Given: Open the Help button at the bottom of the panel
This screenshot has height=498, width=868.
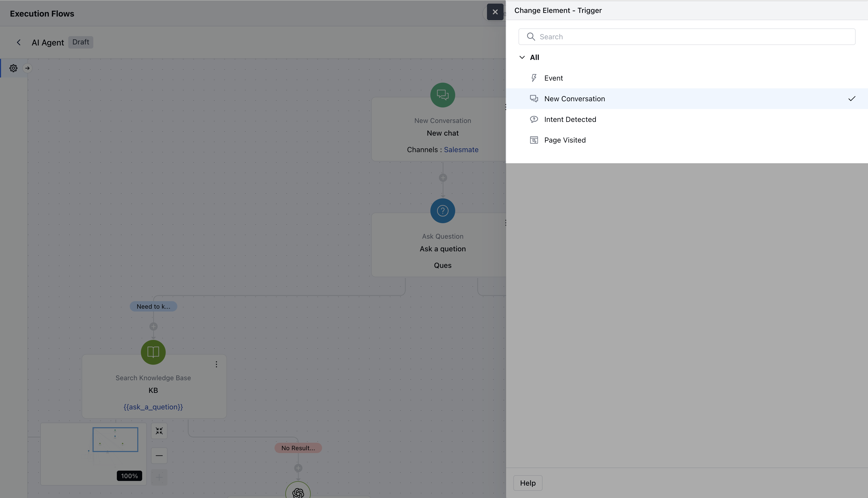Looking at the screenshot, I should coord(527,483).
